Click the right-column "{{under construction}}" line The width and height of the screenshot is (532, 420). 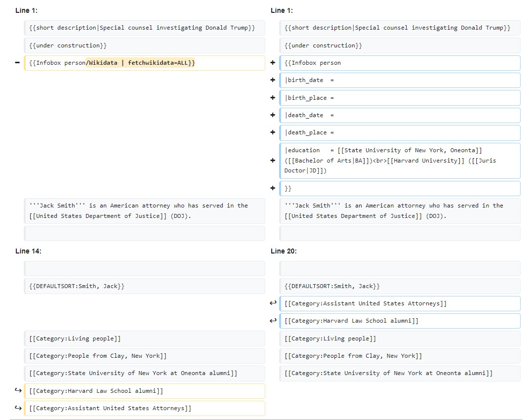coord(400,45)
